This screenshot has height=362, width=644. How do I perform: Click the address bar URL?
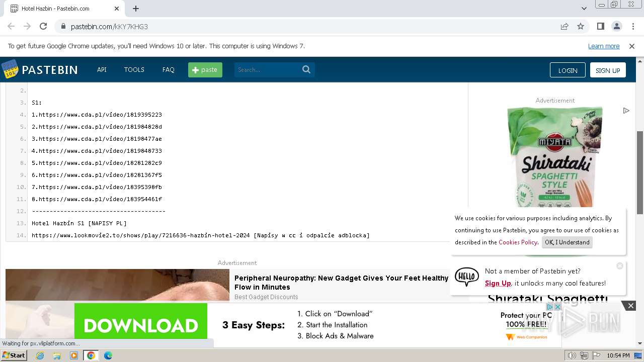point(109,27)
